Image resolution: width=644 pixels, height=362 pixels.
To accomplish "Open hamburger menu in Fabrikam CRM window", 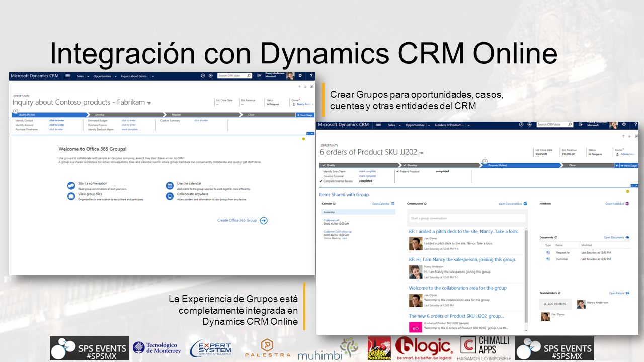I will 68,76.
